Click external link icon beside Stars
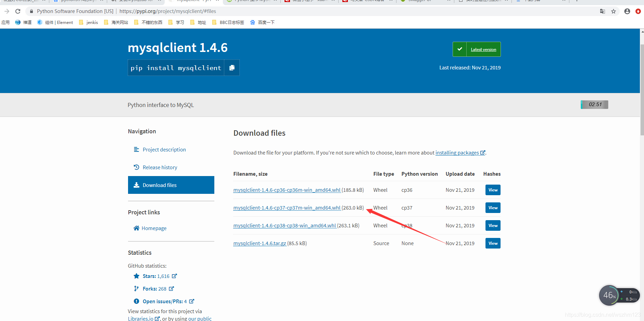The image size is (644, 321). click(x=174, y=276)
